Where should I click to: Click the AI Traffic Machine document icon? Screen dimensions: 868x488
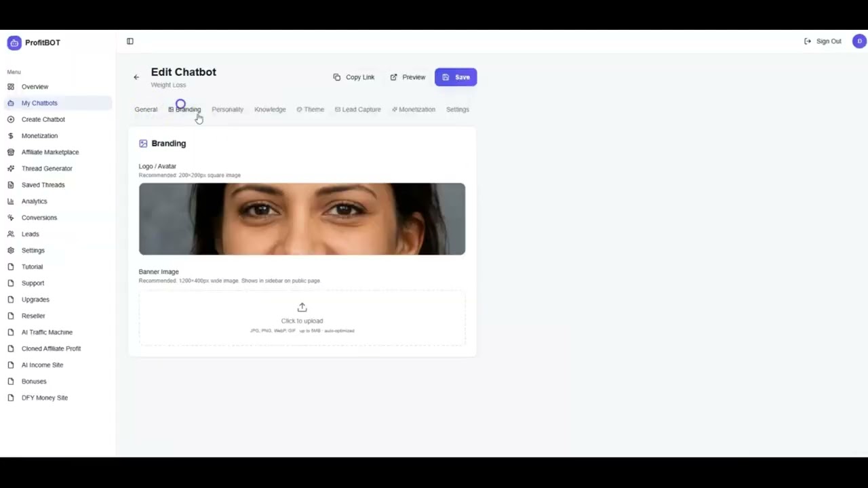pos(11,332)
